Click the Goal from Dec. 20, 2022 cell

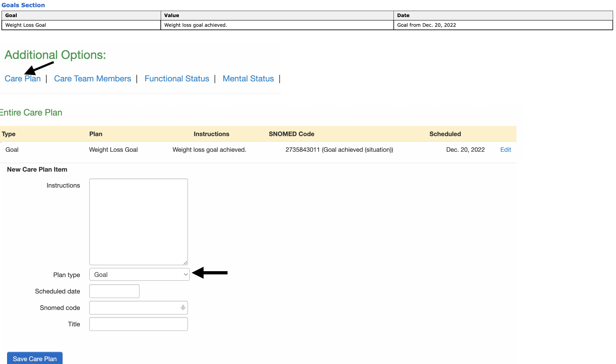(x=426, y=25)
